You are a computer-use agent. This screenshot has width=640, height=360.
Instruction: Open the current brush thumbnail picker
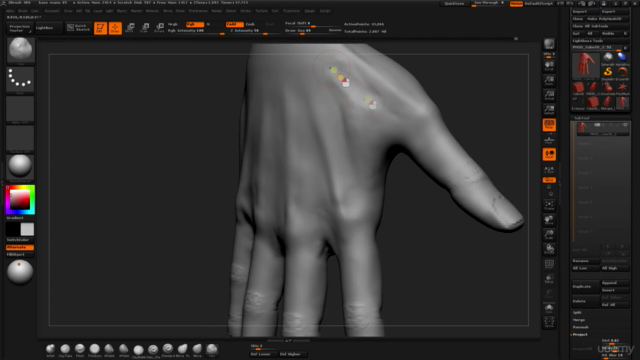click(20, 50)
